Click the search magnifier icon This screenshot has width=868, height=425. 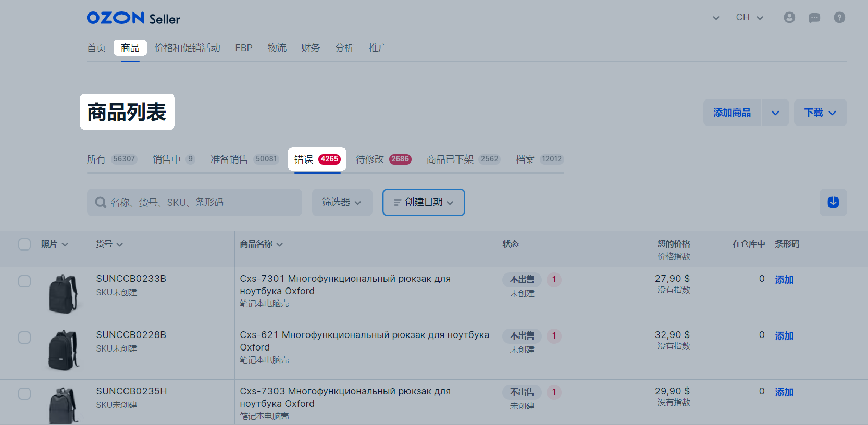coord(100,202)
